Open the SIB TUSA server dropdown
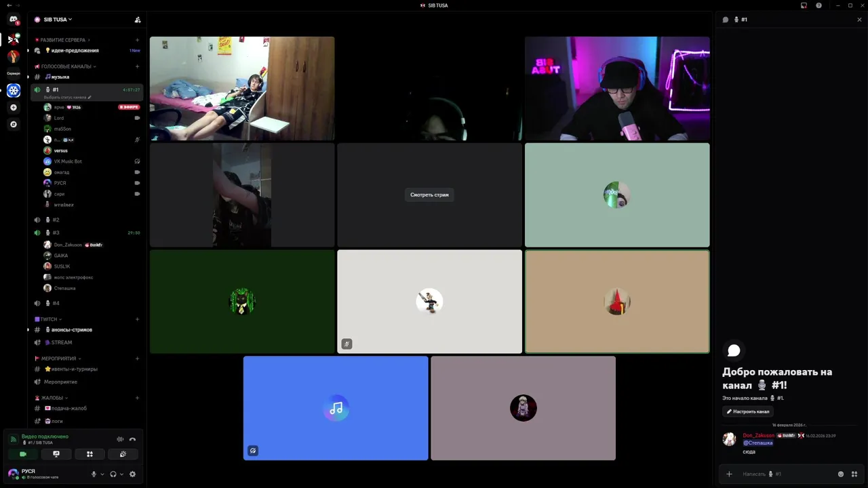Image resolution: width=868 pixels, height=488 pixels. click(x=58, y=20)
